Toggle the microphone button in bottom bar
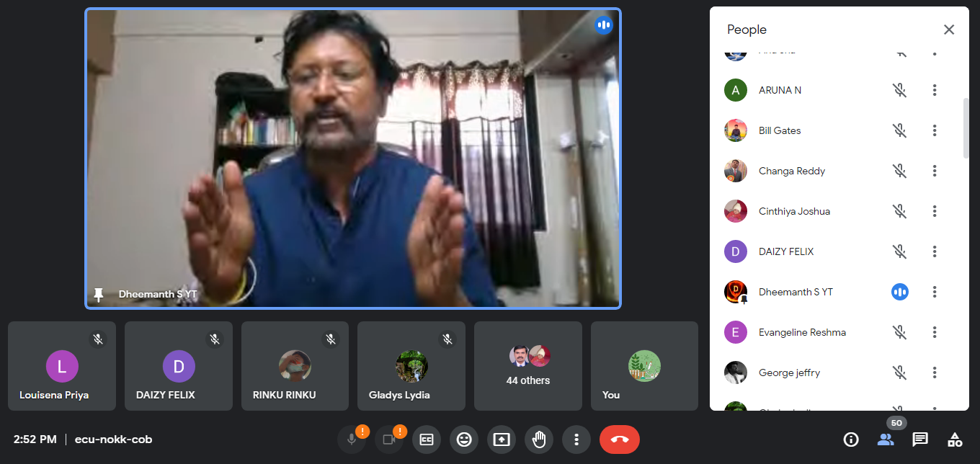This screenshot has height=464, width=980. (351, 439)
